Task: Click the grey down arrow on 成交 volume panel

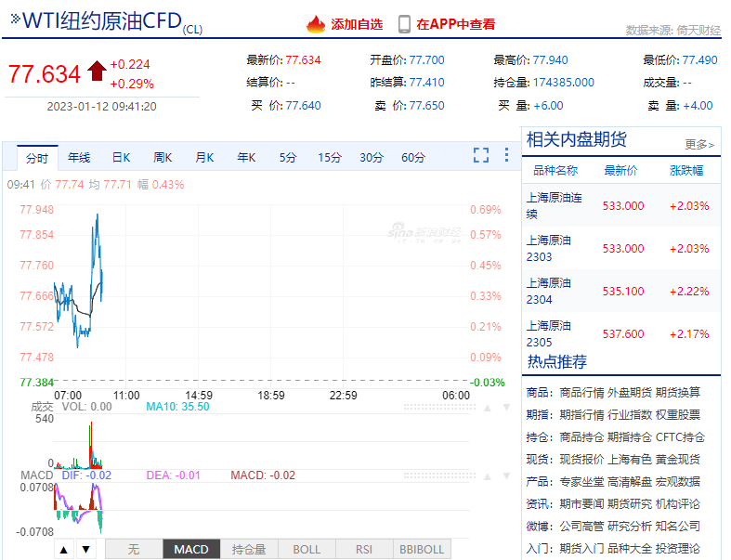Action: tap(506, 408)
